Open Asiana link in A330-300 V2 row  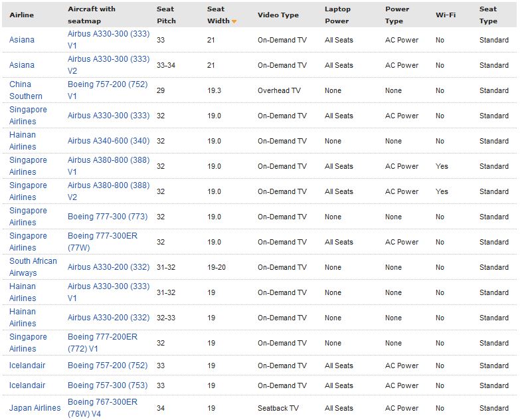(21, 65)
